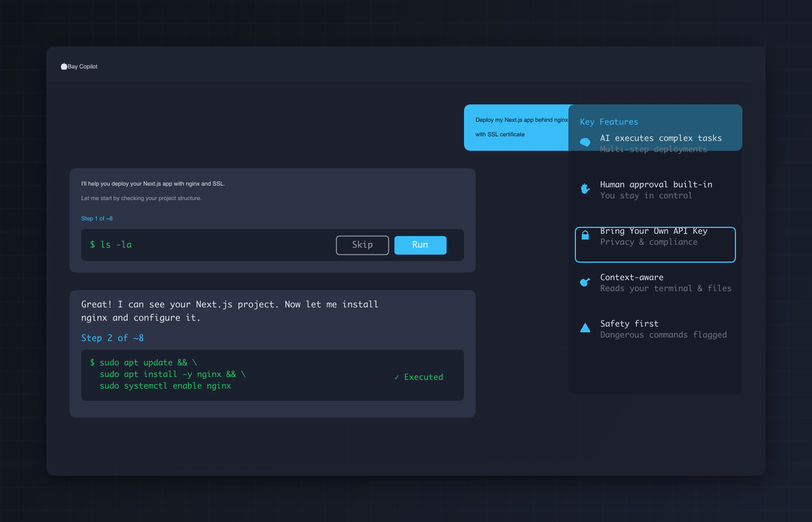Click the Bay Copilot robot logo
Viewport: 812px width, 522px height.
64,66
